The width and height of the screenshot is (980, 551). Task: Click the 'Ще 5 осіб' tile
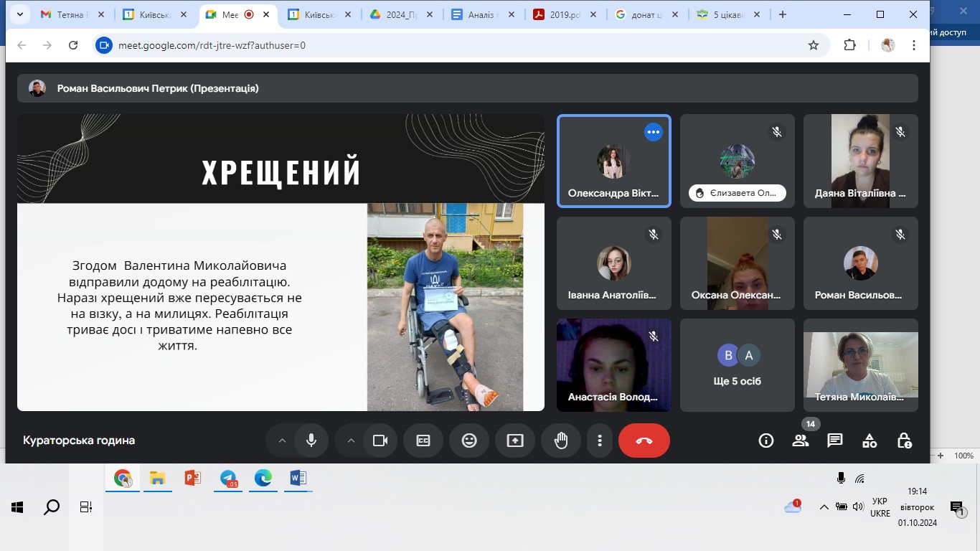737,365
